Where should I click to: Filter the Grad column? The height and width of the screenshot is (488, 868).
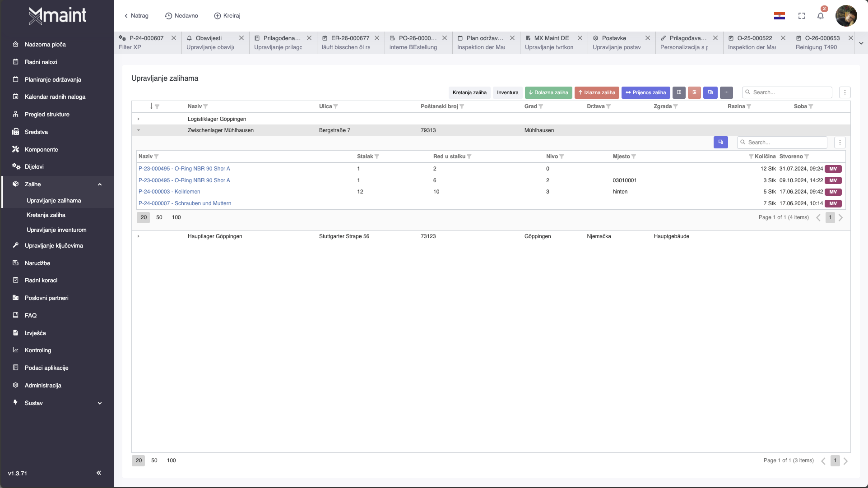coord(540,106)
